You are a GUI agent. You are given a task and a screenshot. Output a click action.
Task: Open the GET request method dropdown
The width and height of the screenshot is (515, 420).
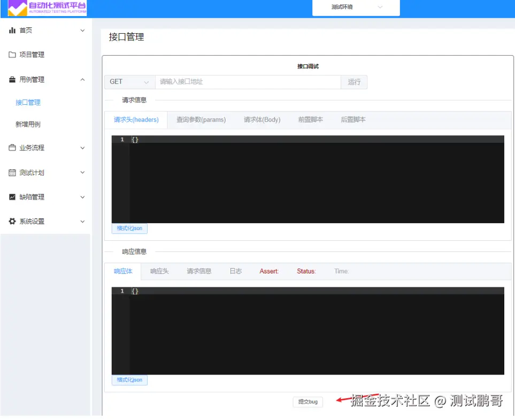point(130,82)
